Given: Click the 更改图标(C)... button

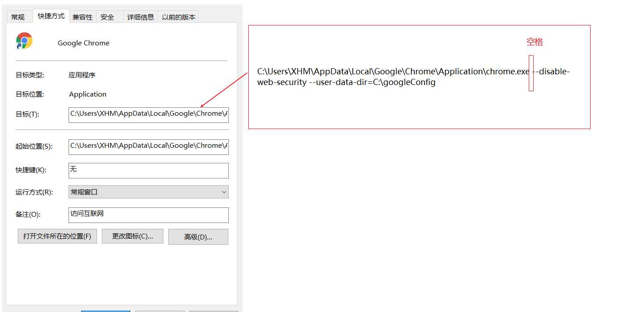Looking at the screenshot, I should (133, 236).
